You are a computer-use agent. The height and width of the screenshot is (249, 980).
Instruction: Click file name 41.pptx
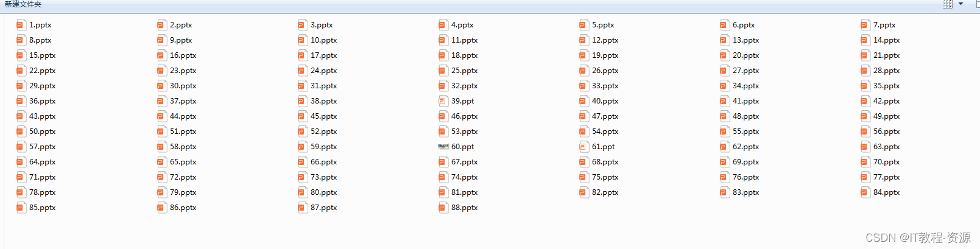tap(746, 101)
